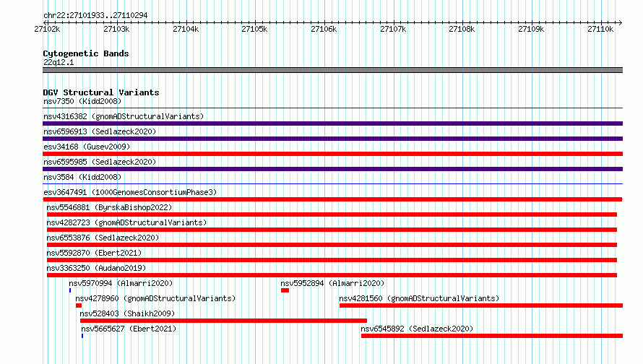Click the 27102k ruler tick label
Viewport: 643px width, 364px height.
pos(47,29)
